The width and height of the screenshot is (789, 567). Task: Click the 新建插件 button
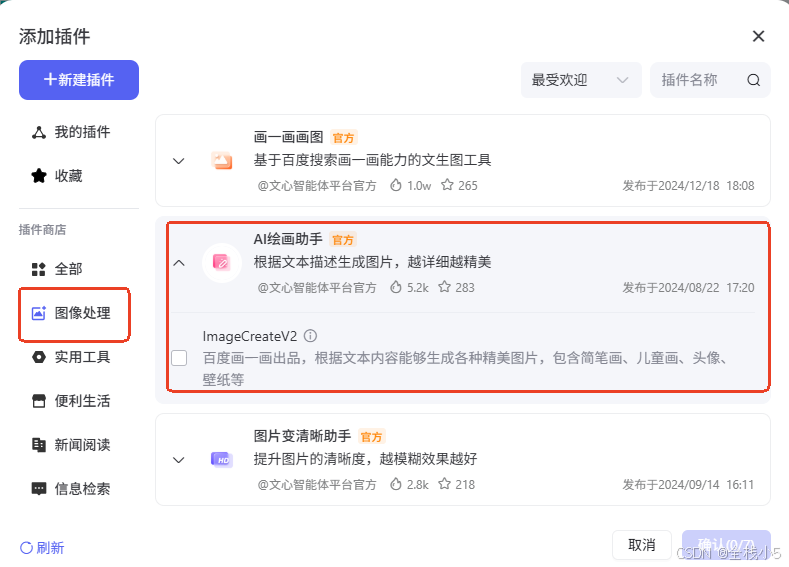[x=79, y=80]
